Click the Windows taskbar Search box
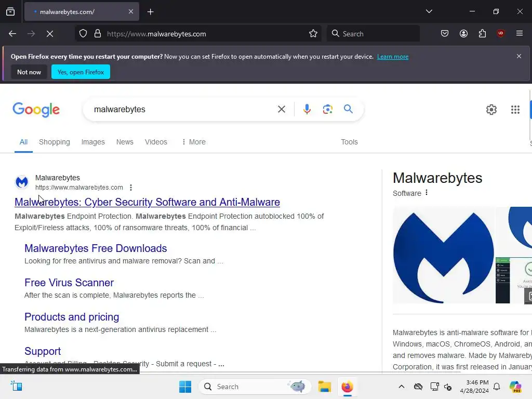 pyautogui.click(x=255, y=387)
